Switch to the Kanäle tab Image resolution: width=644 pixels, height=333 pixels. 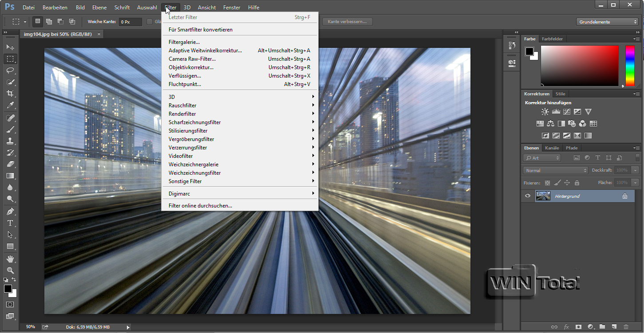tap(552, 148)
